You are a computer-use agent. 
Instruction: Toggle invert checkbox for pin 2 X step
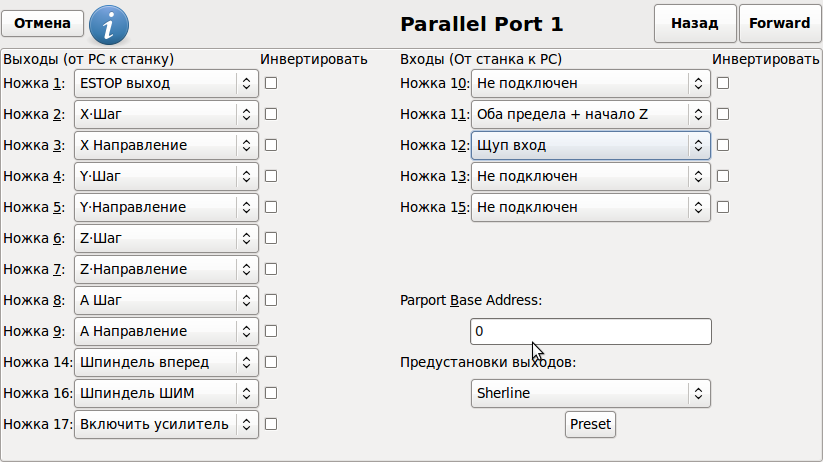point(271,114)
